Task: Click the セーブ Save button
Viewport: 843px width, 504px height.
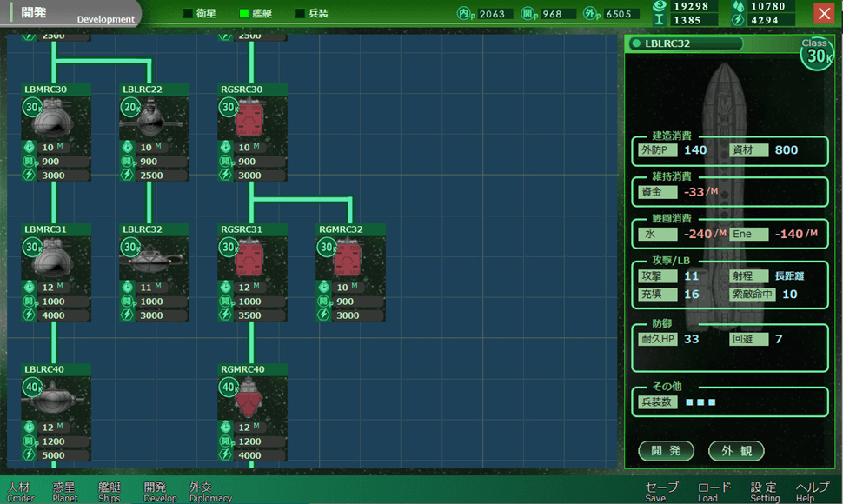Action: [661, 491]
